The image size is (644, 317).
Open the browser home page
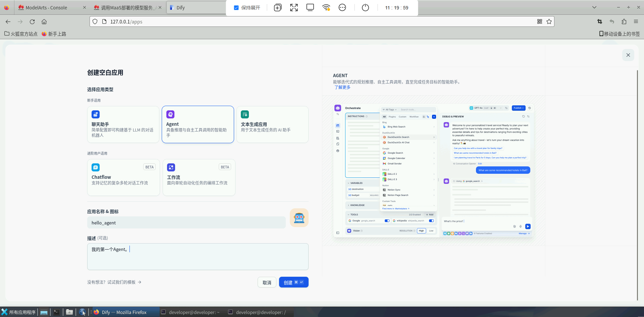(x=44, y=21)
